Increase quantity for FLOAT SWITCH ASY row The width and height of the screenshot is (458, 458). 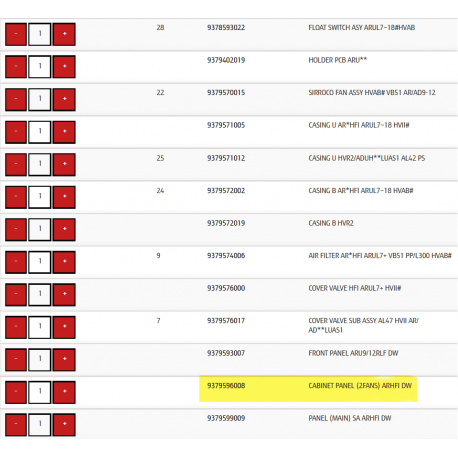(x=64, y=34)
